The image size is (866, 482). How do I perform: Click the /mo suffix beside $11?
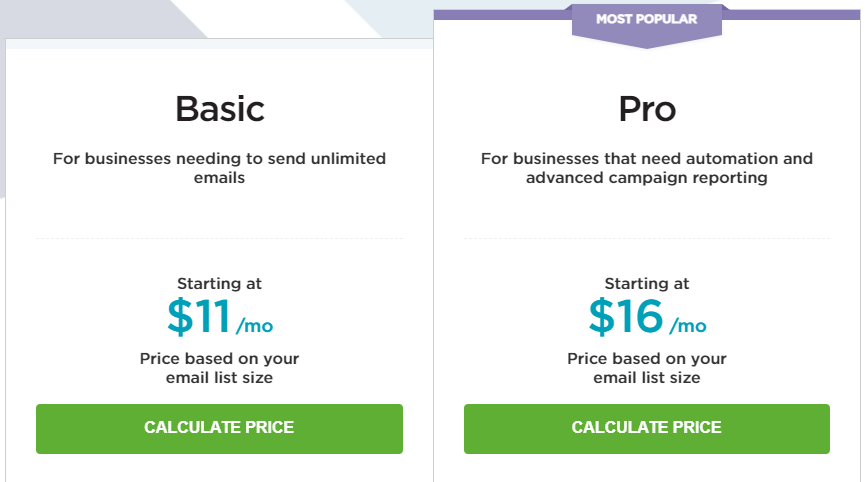point(255,326)
